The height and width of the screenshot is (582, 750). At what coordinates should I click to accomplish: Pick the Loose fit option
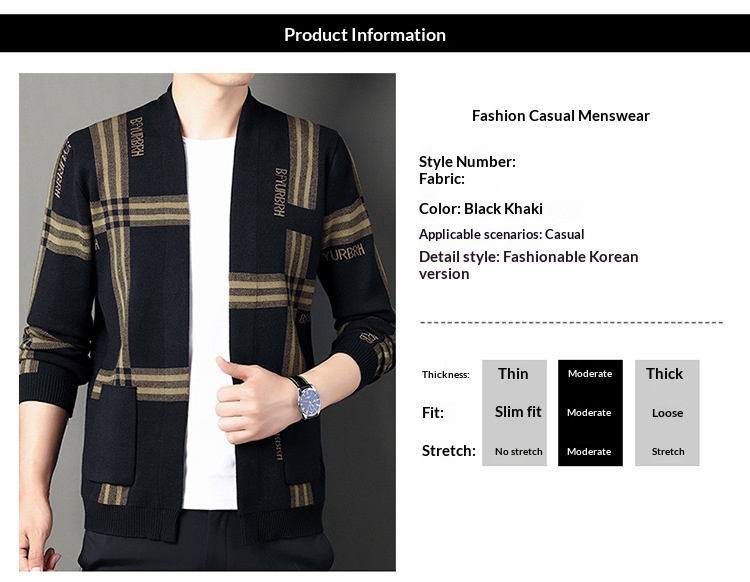click(x=667, y=413)
